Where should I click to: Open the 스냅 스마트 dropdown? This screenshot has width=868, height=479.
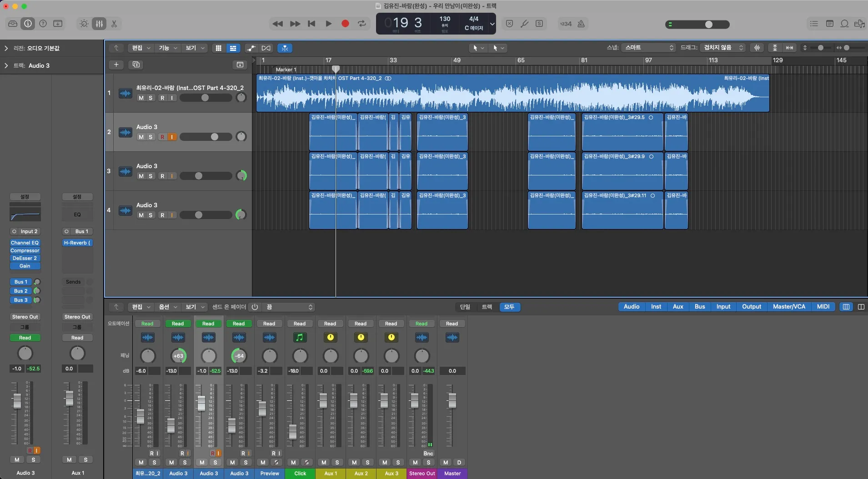tap(648, 48)
